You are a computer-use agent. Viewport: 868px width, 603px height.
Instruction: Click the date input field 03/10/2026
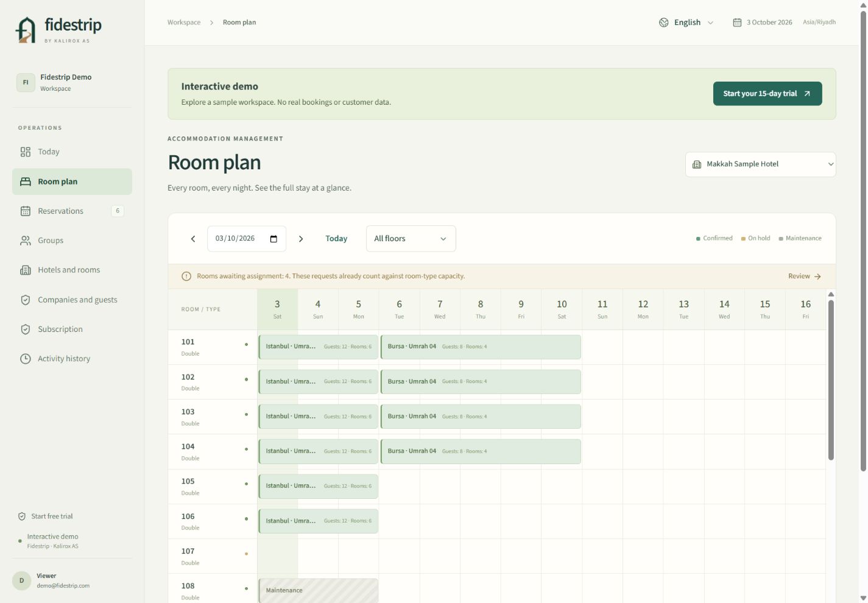tap(247, 239)
